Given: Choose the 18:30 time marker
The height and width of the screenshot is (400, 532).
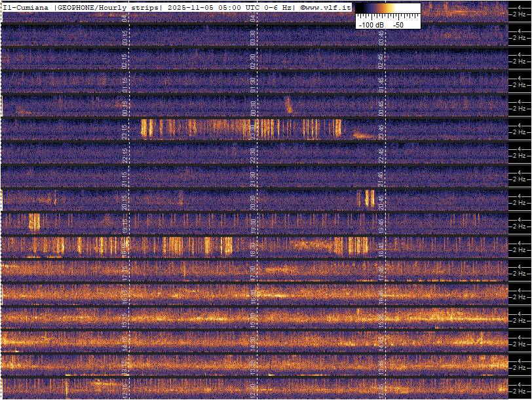Looking at the screenshot, I should pos(253,247).
